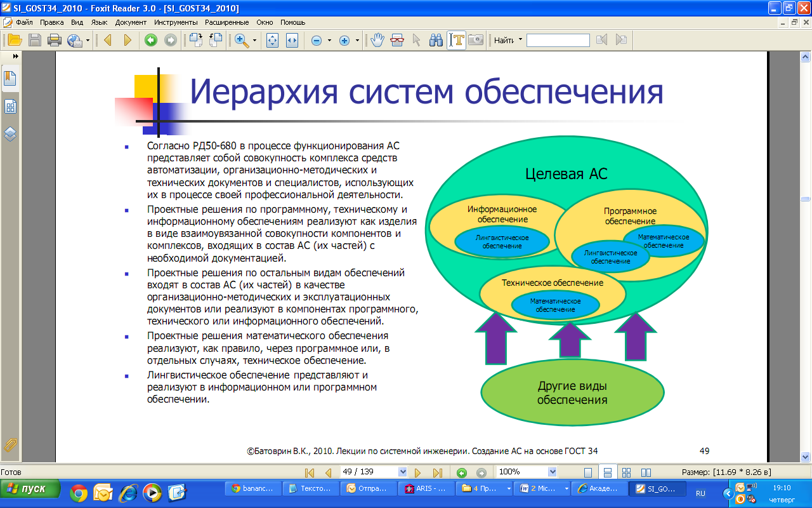Go to previous page with the orange left arrow
The height and width of the screenshot is (508, 812).
107,40
